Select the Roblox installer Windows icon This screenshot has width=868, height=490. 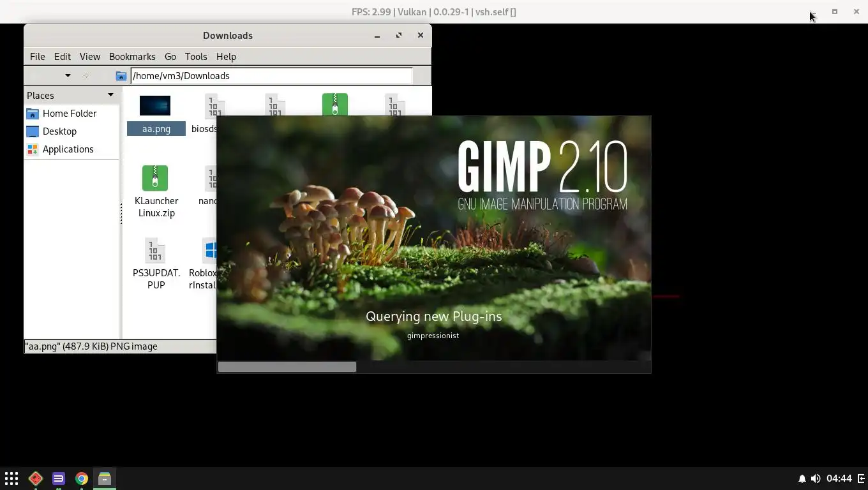tap(209, 250)
